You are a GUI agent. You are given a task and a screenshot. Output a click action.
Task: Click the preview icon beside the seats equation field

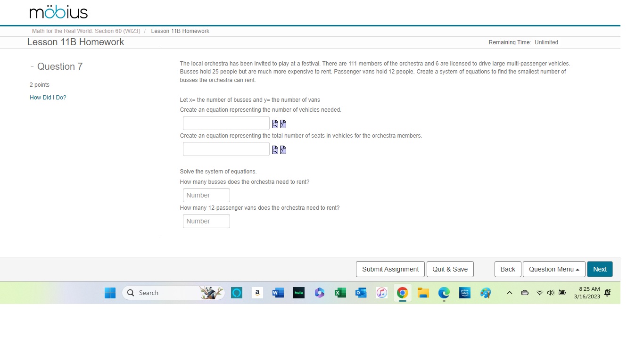tap(275, 150)
